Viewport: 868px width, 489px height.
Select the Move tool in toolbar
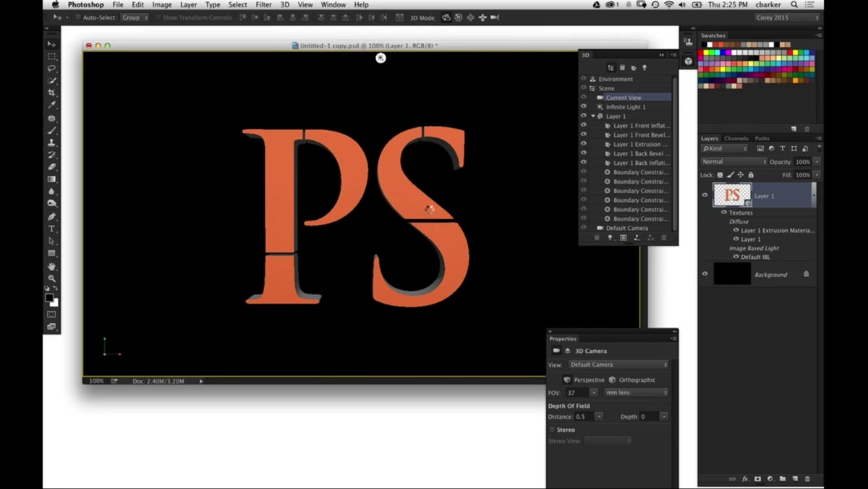(x=51, y=44)
